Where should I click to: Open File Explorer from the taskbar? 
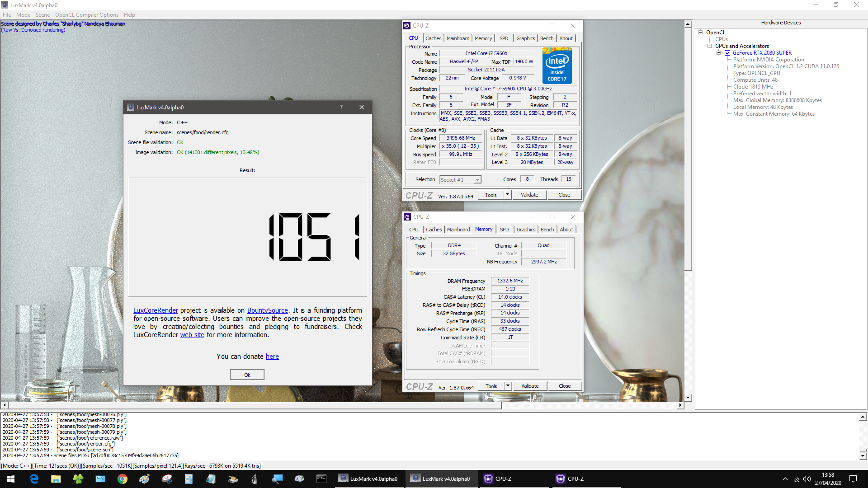[x=56, y=479]
